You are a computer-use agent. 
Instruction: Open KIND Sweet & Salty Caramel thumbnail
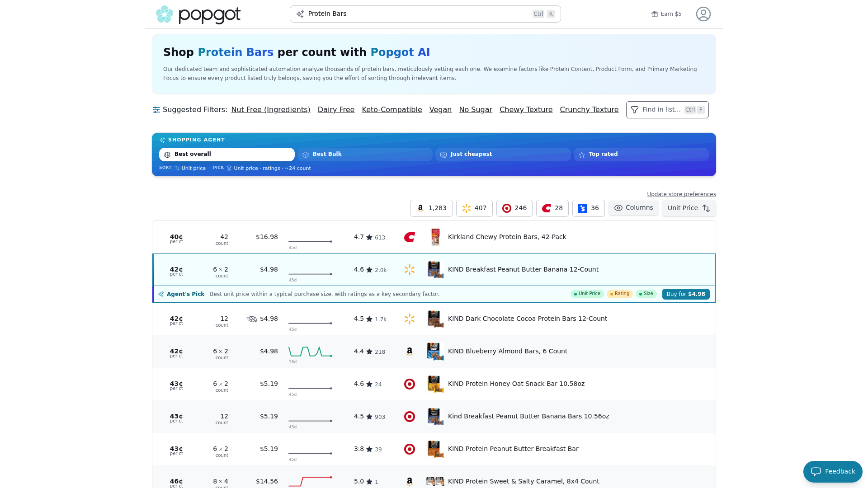tap(435, 482)
